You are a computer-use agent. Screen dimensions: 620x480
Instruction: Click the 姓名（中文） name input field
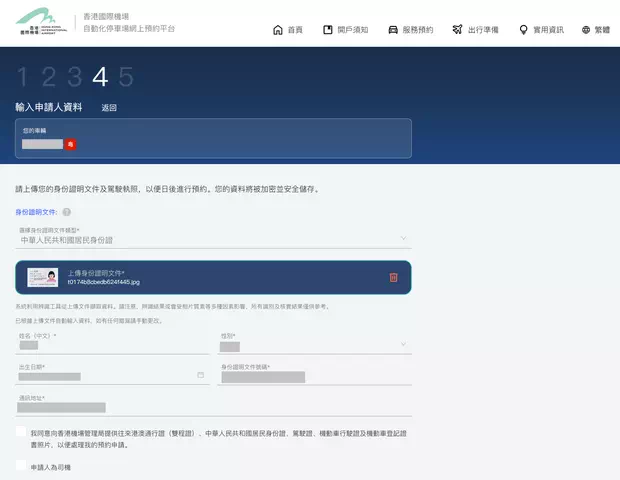click(112, 343)
